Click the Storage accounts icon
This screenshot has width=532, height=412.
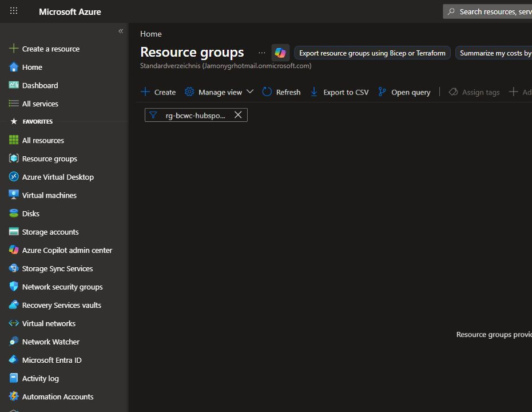[14, 231]
